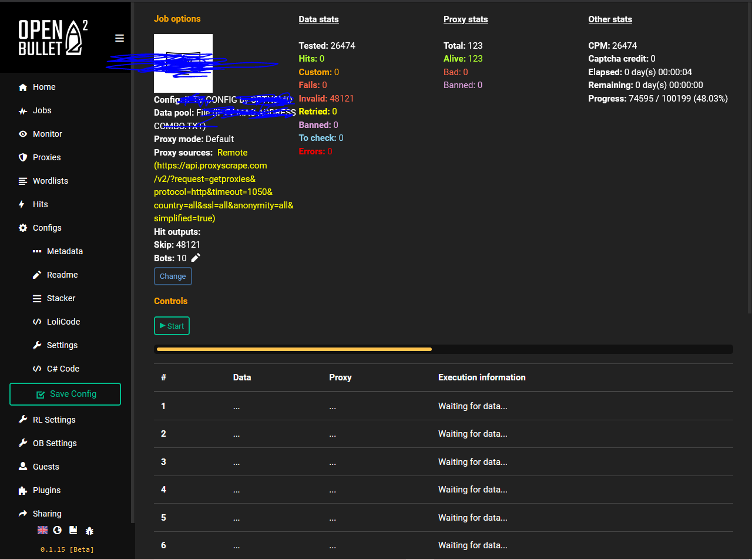This screenshot has height=560, width=752.
Task: Toggle the hamburger sidebar menu
Action: click(119, 38)
